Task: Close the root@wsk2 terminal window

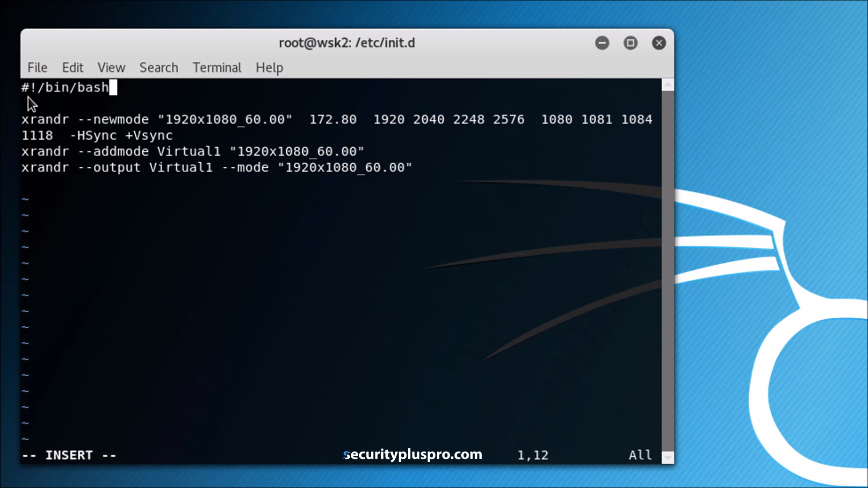Action: (x=659, y=43)
